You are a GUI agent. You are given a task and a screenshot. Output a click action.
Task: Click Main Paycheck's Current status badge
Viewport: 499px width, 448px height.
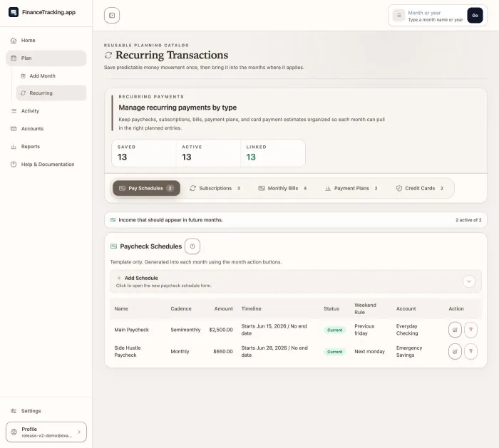pos(335,330)
